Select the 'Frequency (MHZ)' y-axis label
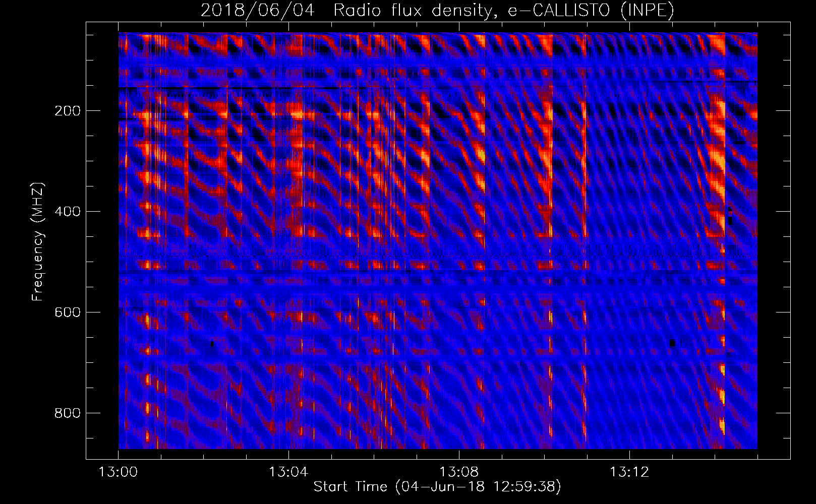 tap(38, 242)
